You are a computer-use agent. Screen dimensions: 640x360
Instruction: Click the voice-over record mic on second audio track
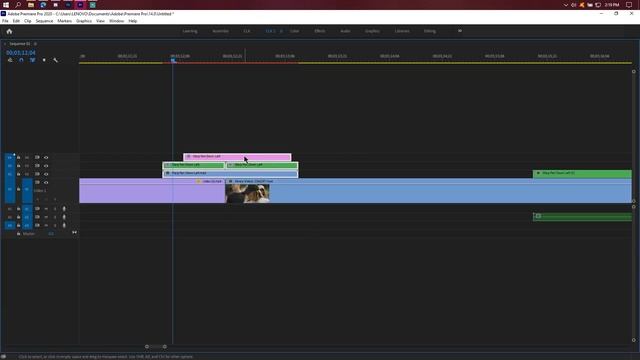[64, 217]
